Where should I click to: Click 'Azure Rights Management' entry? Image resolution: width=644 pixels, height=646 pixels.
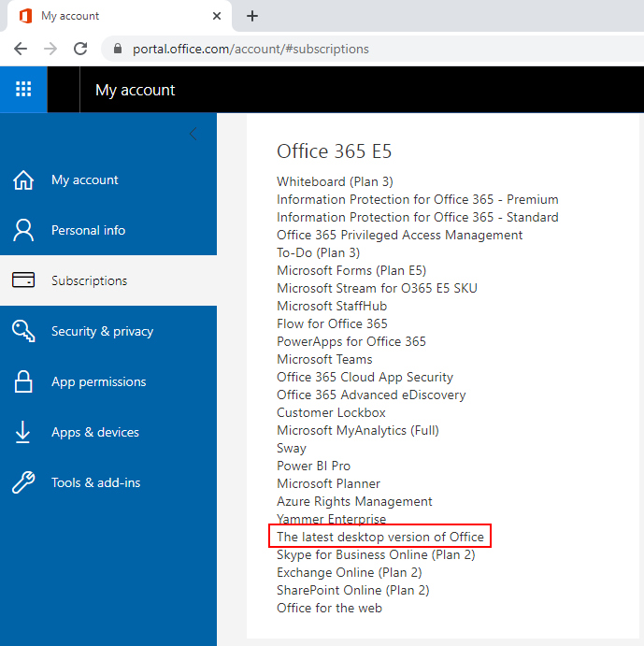[354, 501]
